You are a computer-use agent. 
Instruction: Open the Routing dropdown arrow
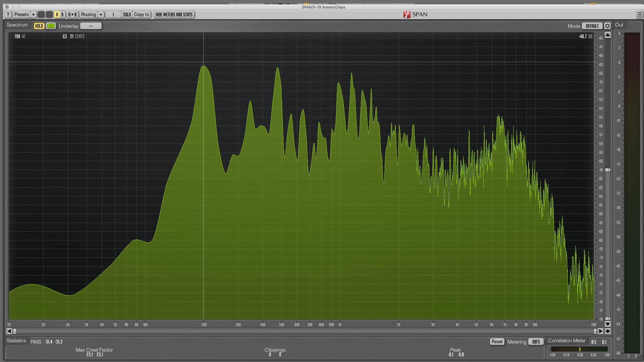point(101,15)
